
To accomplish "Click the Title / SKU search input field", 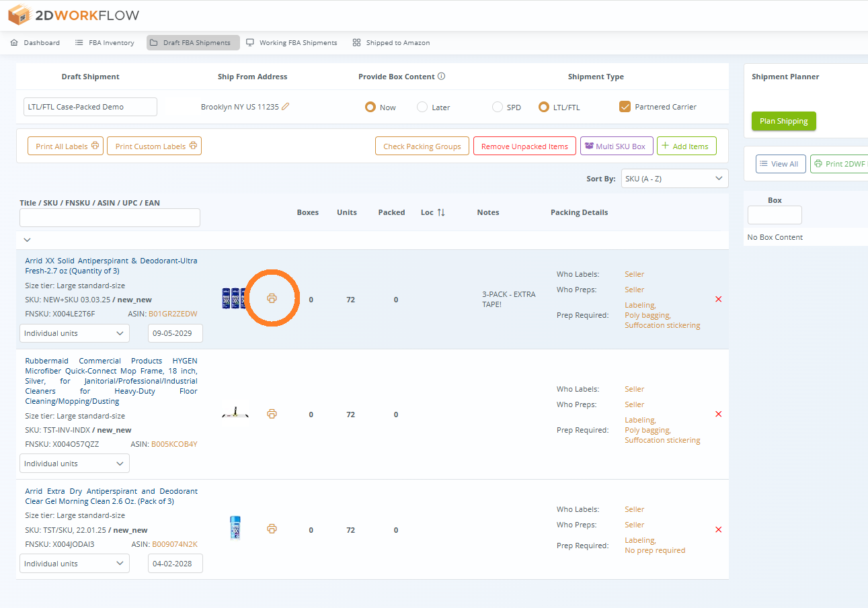I will coord(110,218).
